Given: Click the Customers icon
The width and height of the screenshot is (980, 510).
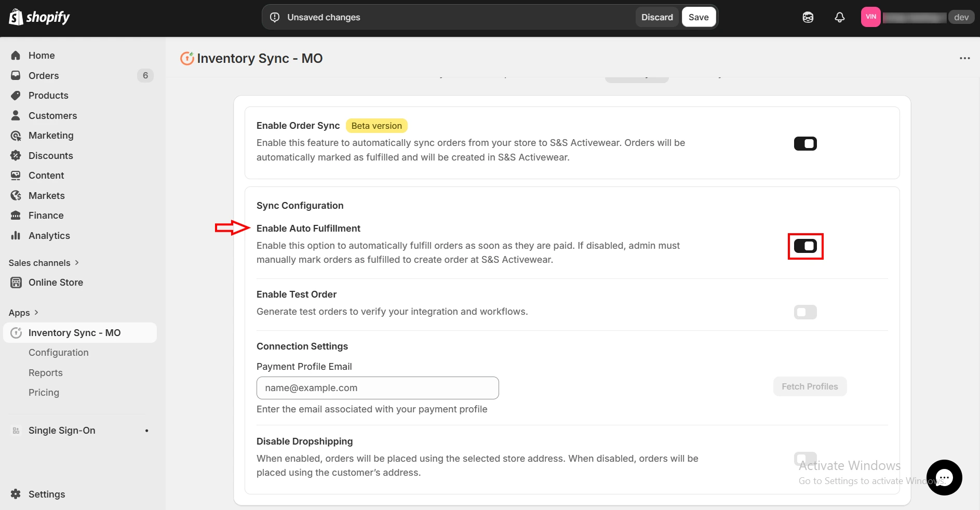Looking at the screenshot, I should pyautogui.click(x=16, y=115).
